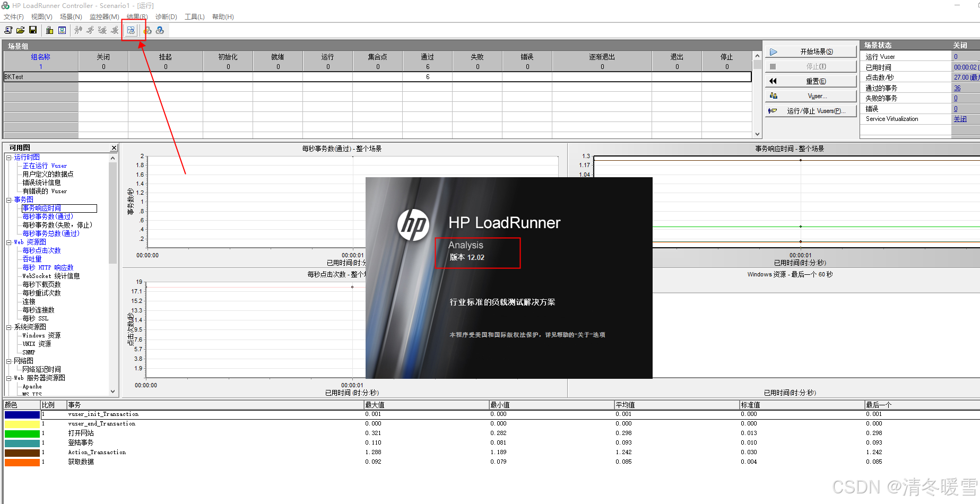Click the initialize Vusers flag-runner icon

pyautogui.click(x=79, y=30)
